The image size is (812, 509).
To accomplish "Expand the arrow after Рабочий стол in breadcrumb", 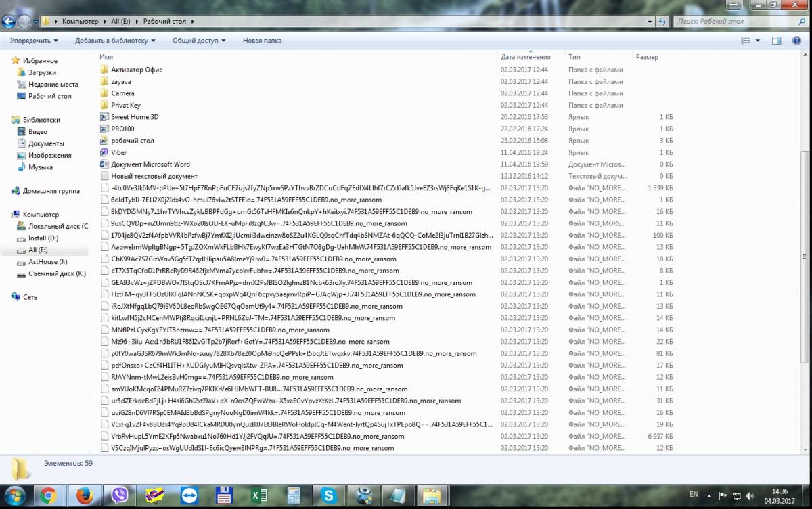I will (191, 22).
